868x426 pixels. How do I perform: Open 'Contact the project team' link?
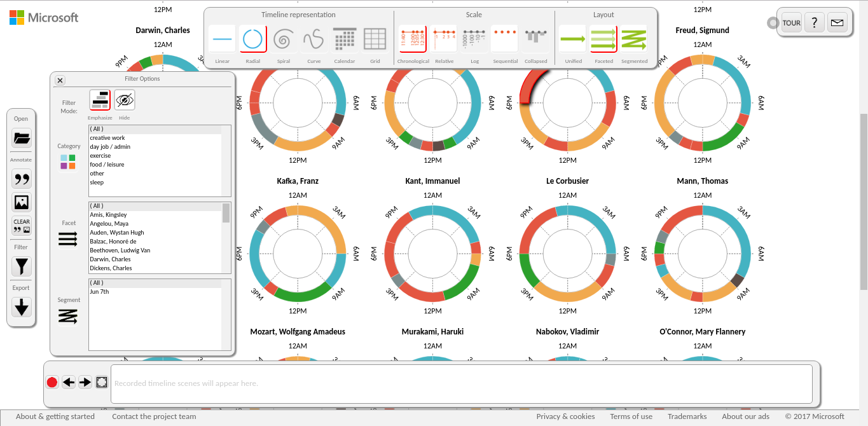154,416
